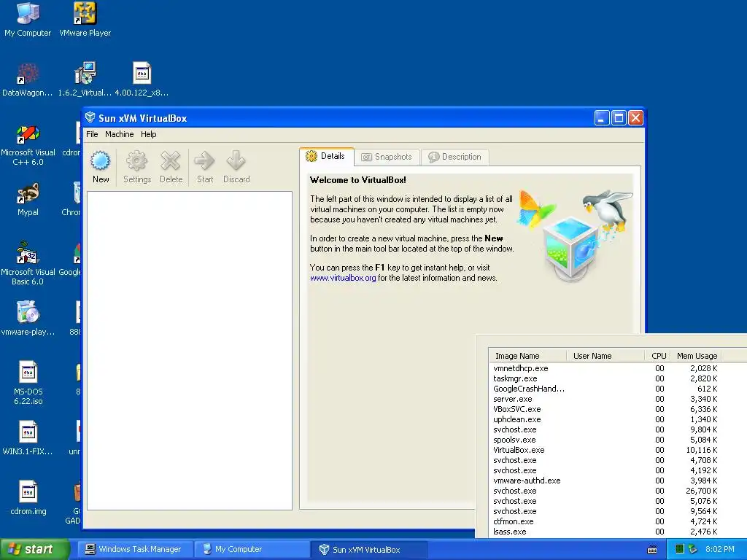Sort Task Manager by Image Name column
Screen dimensions: 747x560
click(x=527, y=356)
